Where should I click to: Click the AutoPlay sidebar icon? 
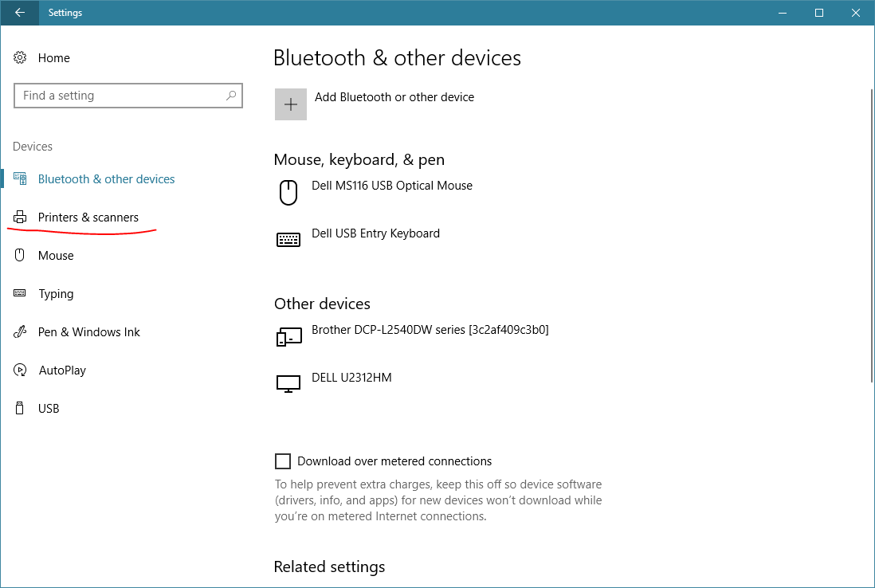click(x=20, y=370)
